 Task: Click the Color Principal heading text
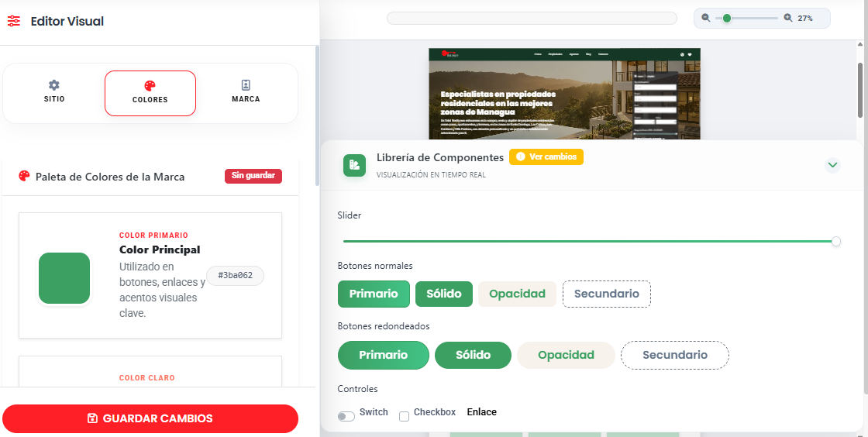click(x=160, y=249)
